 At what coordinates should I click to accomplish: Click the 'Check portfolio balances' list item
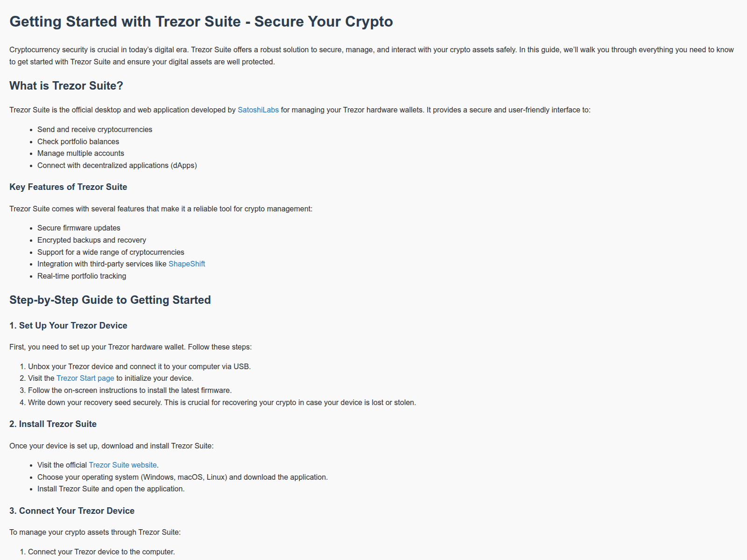78,142
